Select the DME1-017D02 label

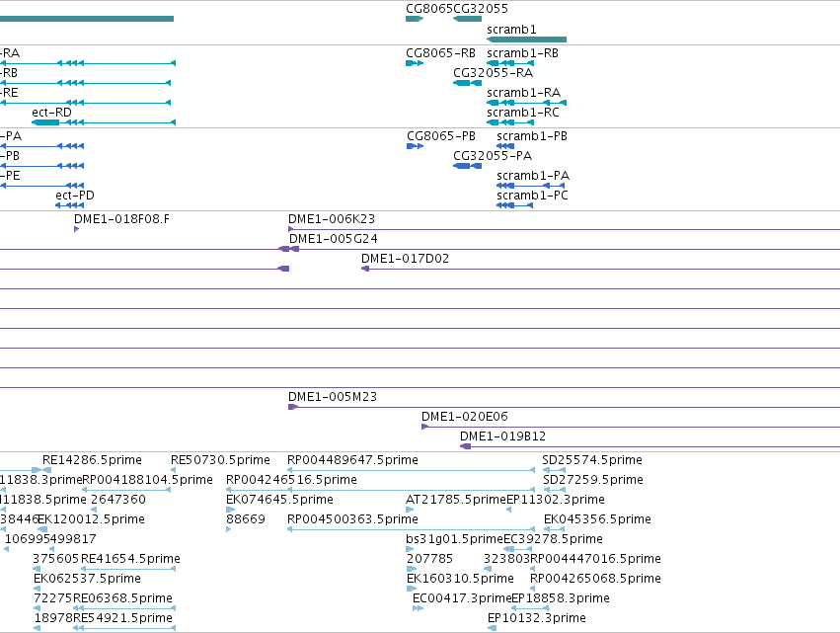point(405,259)
